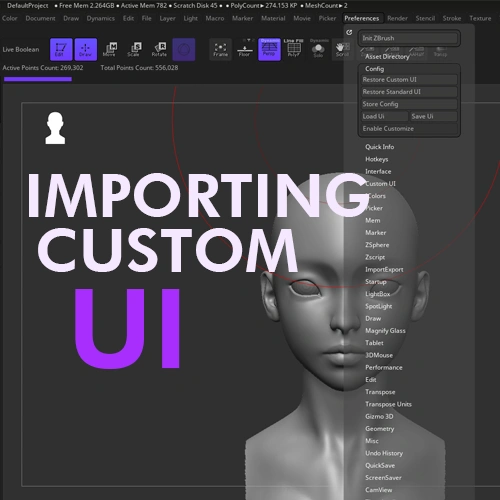Expand the Performance section
The width and height of the screenshot is (500, 500).
pyautogui.click(x=384, y=367)
